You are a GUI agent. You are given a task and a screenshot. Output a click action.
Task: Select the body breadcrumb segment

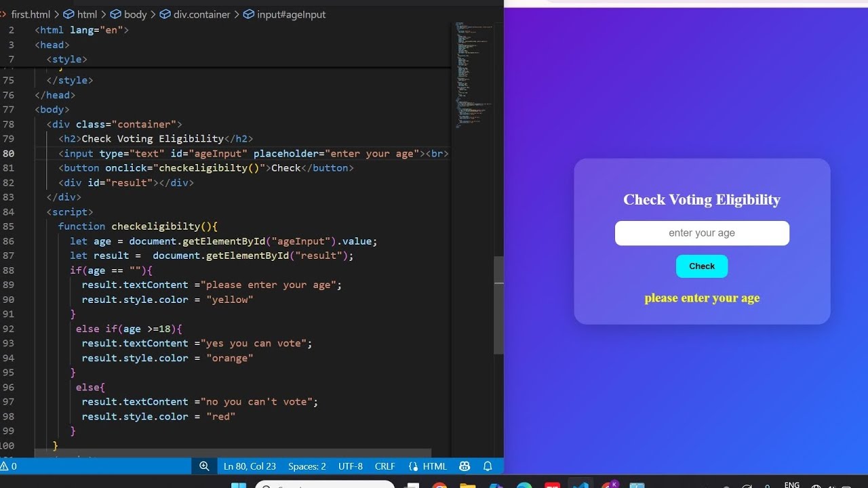pyautogui.click(x=128, y=14)
